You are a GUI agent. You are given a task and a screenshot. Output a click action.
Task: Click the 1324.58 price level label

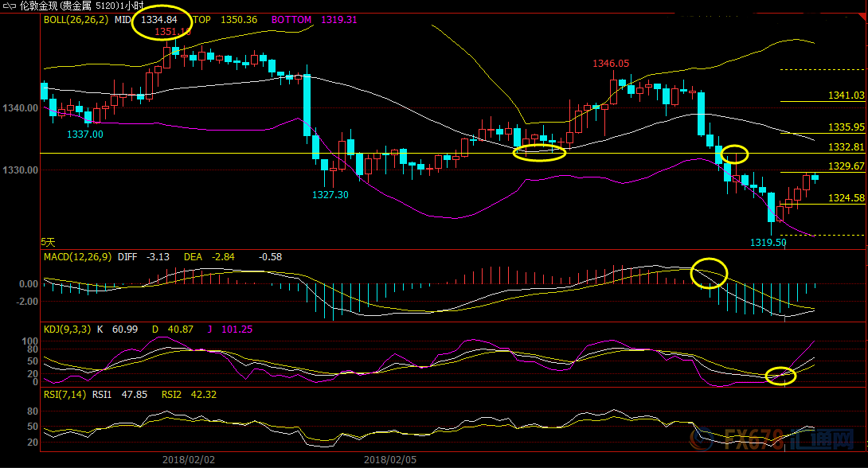tap(846, 197)
